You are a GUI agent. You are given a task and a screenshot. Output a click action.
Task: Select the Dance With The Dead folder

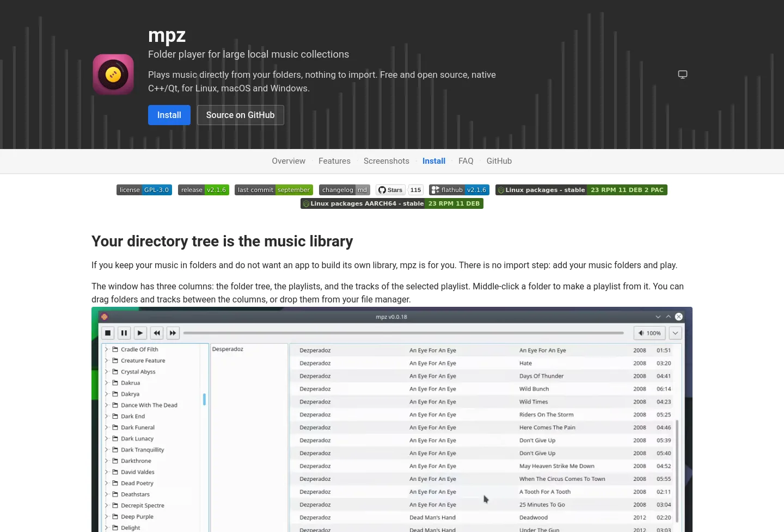[x=149, y=405]
